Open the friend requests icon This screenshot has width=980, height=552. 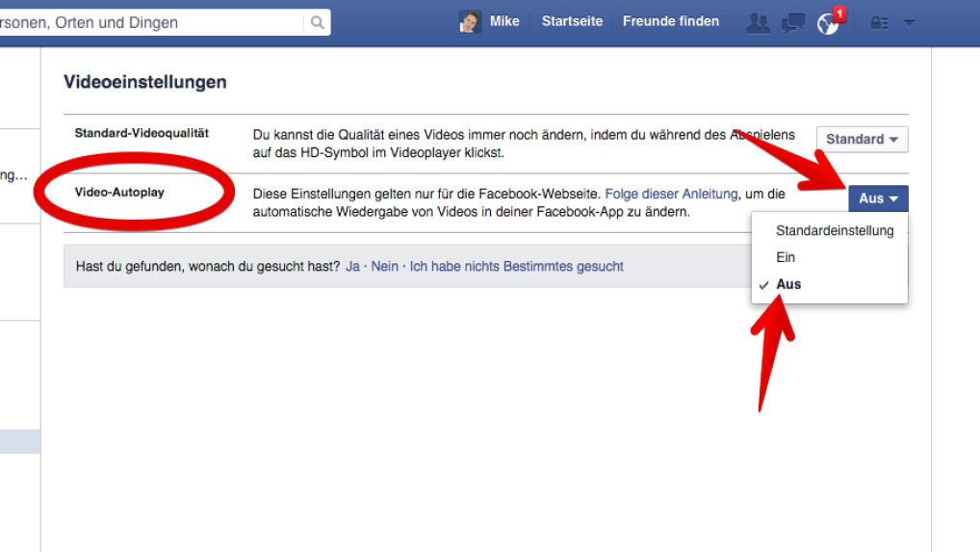[x=758, y=23]
